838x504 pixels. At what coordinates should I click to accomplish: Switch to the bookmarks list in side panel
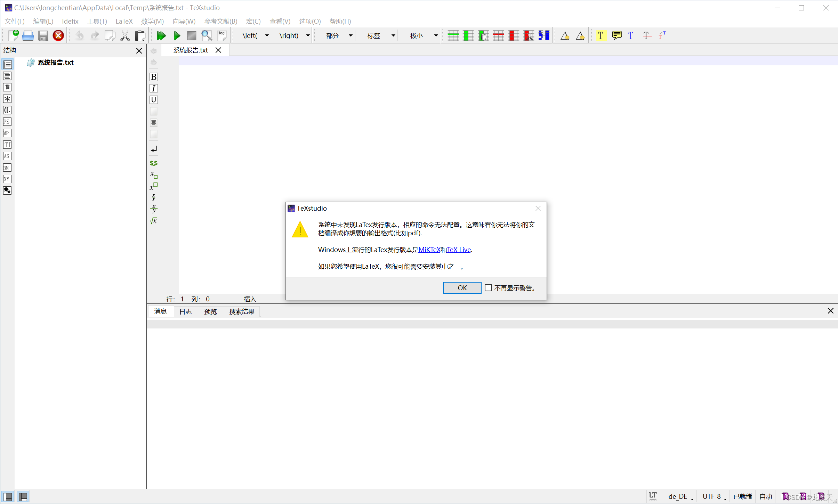point(7,87)
